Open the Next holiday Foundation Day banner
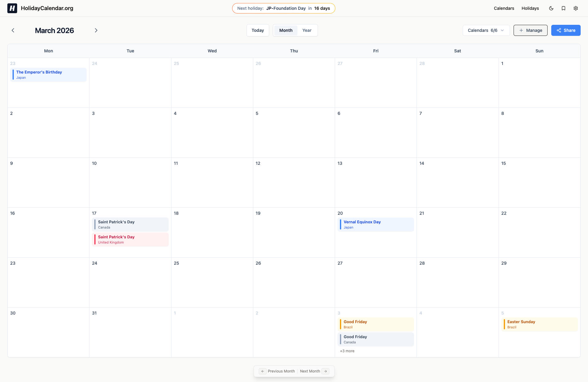The image size is (588, 382). (x=284, y=8)
